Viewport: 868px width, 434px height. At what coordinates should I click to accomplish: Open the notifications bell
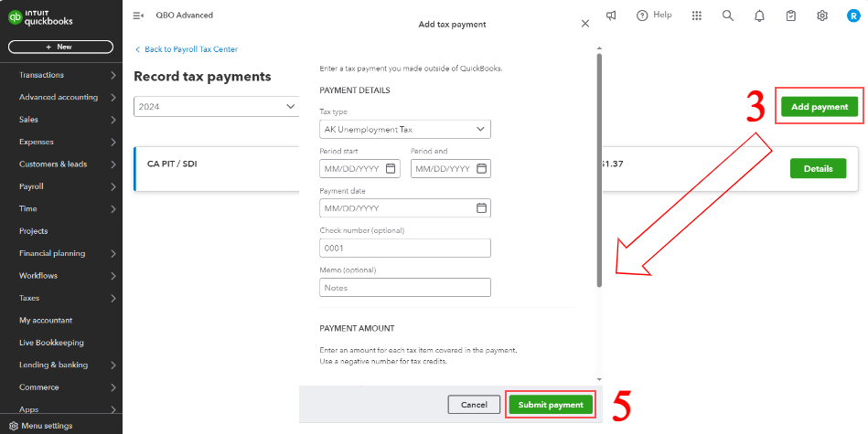click(759, 16)
